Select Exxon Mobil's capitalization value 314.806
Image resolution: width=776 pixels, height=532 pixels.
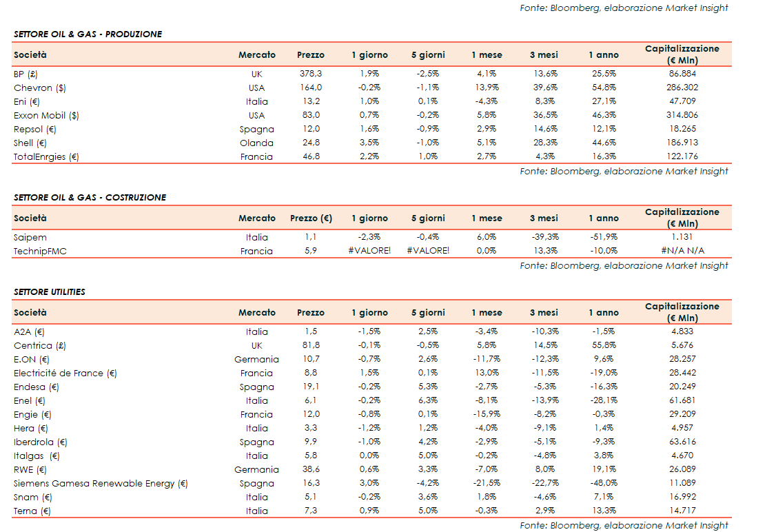click(682, 115)
